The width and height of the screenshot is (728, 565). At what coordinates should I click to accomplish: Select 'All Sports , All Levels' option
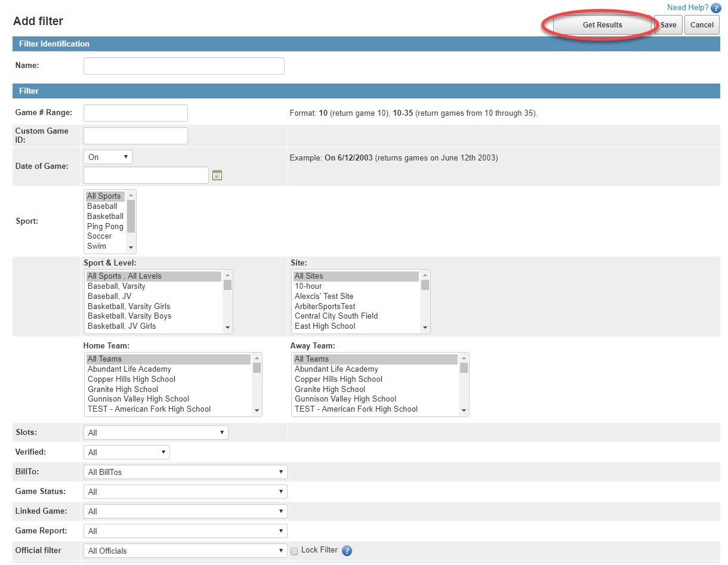(154, 276)
